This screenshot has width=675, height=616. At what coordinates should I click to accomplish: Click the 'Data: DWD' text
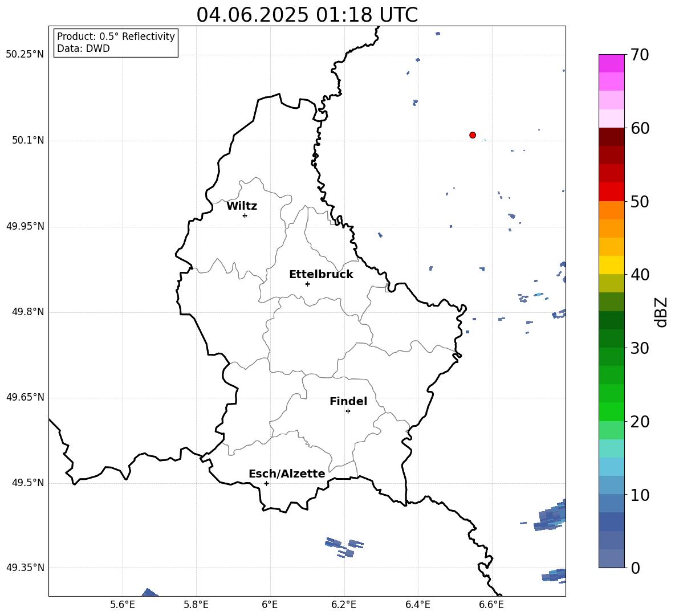pyautogui.click(x=83, y=48)
